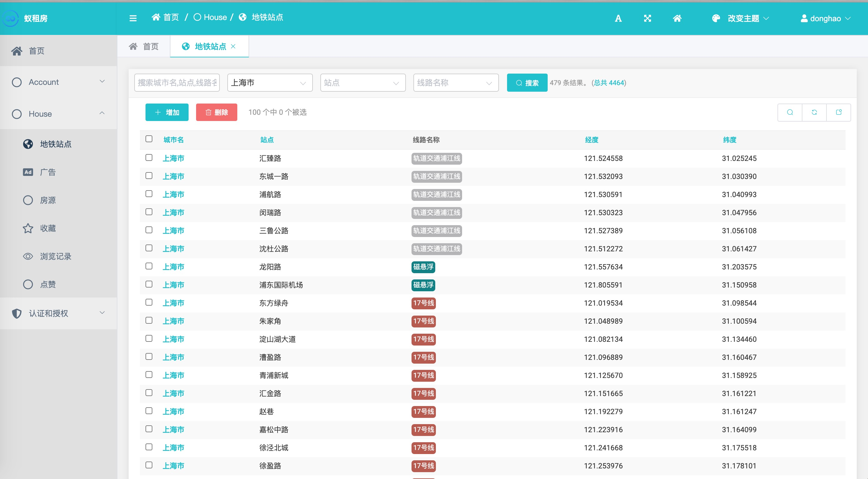Image resolution: width=868 pixels, height=479 pixels.
Task: Close the 地铁站点 tab
Action: pos(233,46)
